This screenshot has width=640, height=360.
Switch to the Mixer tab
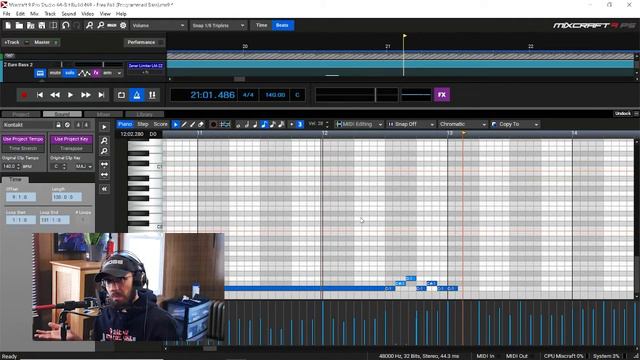point(103,114)
